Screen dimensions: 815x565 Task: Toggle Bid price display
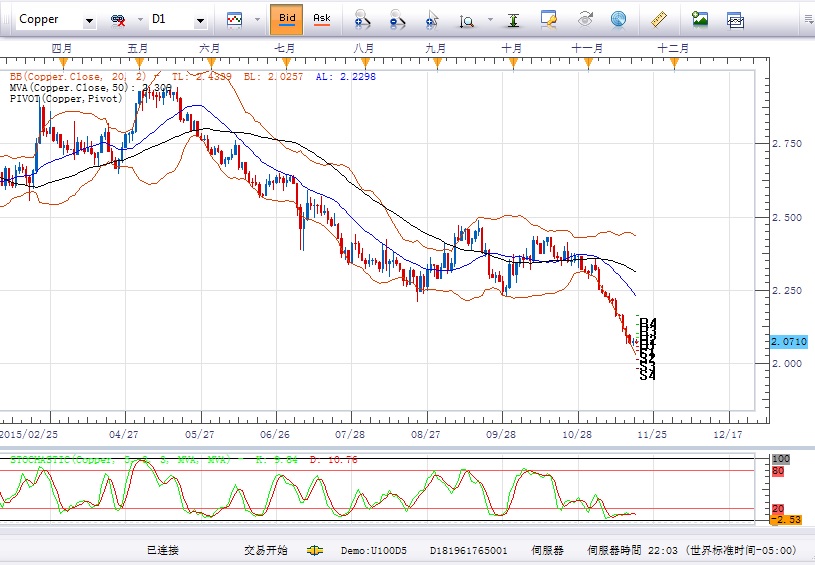(287, 19)
